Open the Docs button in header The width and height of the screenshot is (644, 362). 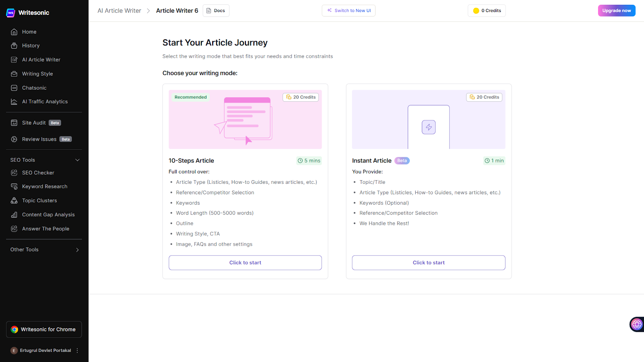tap(216, 10)
